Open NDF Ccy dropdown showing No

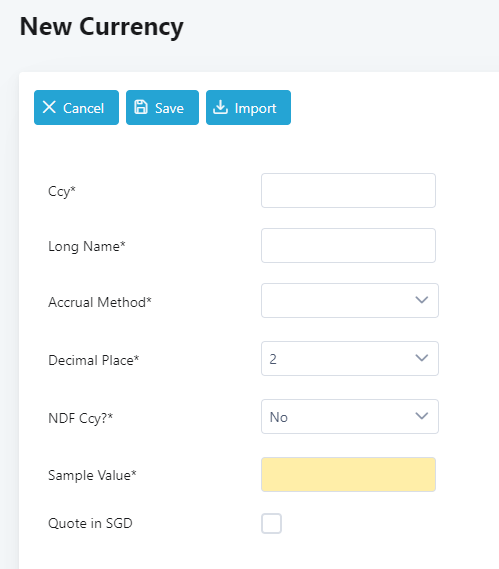click(350, 417)
